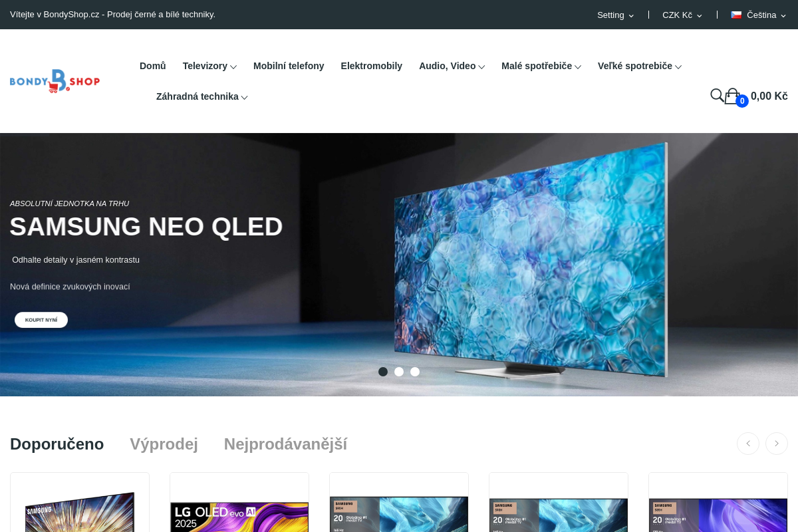Image resolution: width=798 pixels, height=532 pixels.
Task: Expand the Audio, Video menu
Action: click(x=452, y=66)
